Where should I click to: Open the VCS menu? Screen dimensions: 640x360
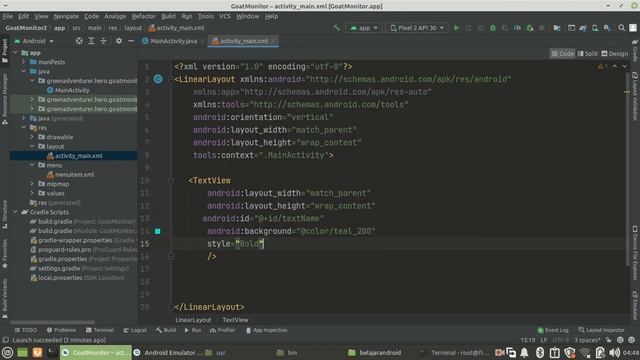[x=225, y=16]
